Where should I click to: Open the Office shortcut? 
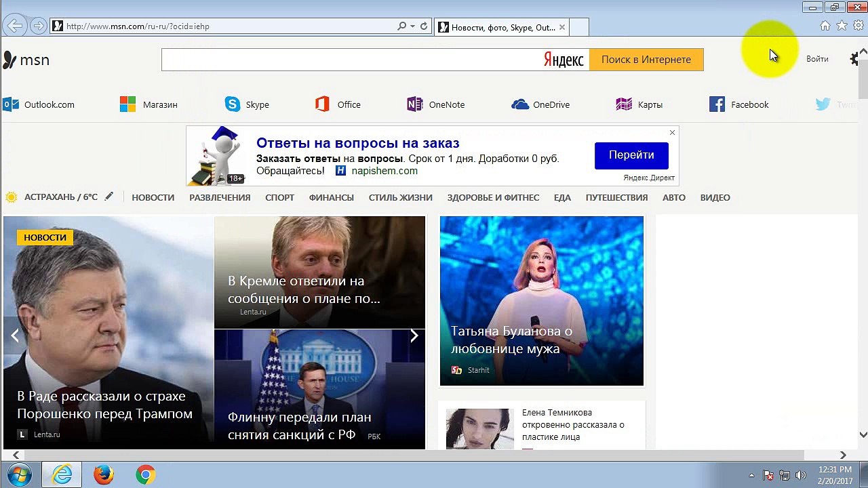point(338,104)
